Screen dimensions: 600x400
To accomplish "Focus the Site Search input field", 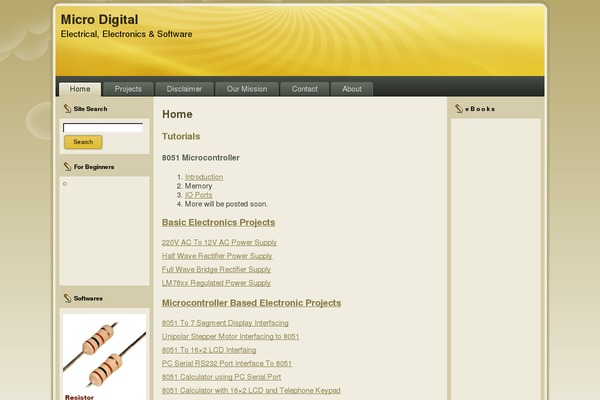I will pos(103,127).
